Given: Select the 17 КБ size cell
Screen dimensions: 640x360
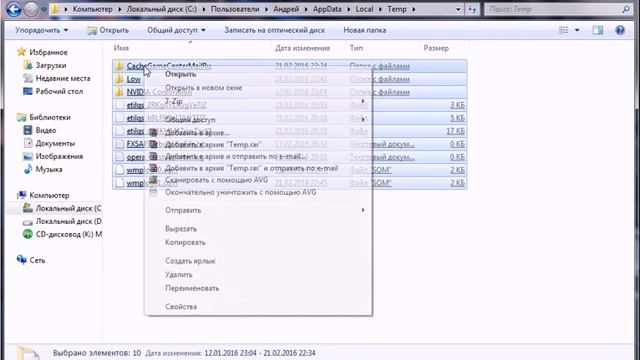Looking at the screenshot, I should coord(456,131).
